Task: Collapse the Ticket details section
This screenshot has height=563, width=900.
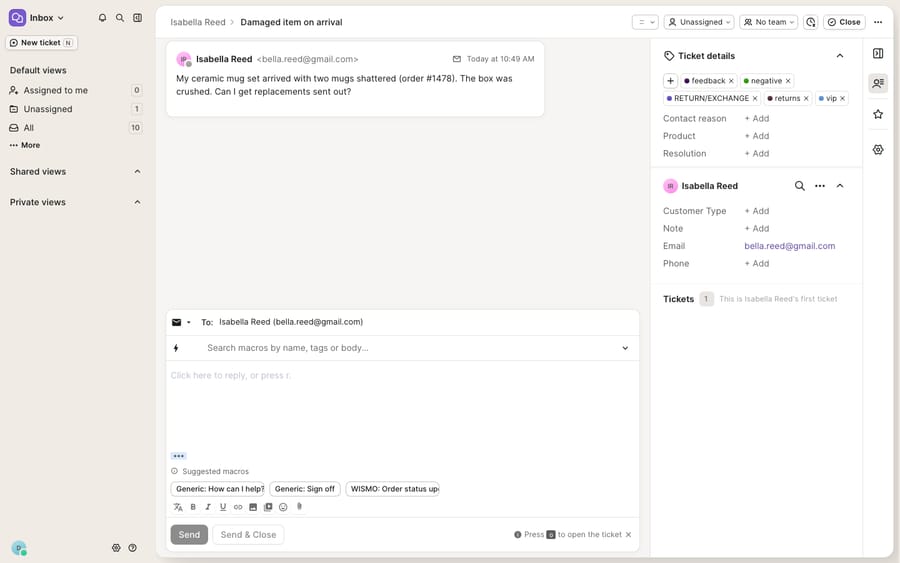Action: pos(840,56)
